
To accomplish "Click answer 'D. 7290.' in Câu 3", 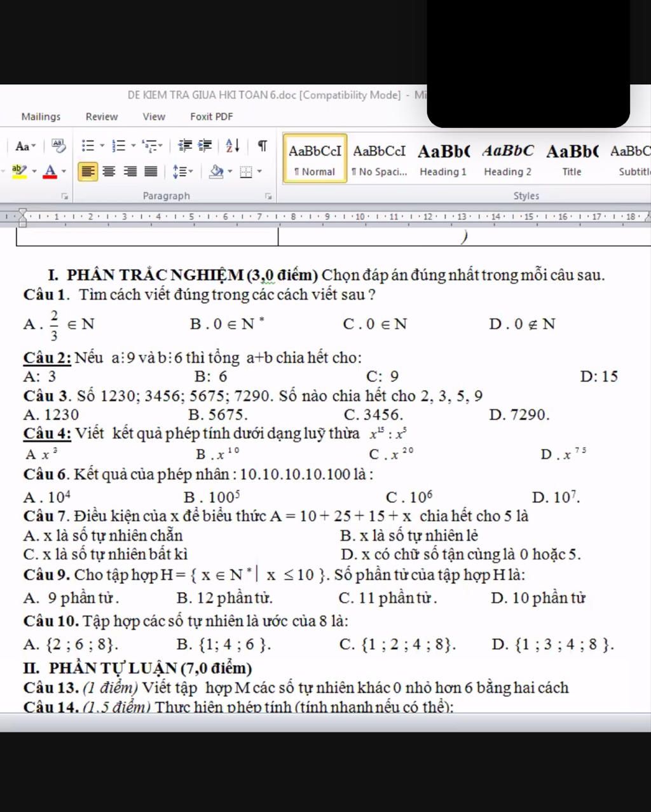I will (519, 415).
